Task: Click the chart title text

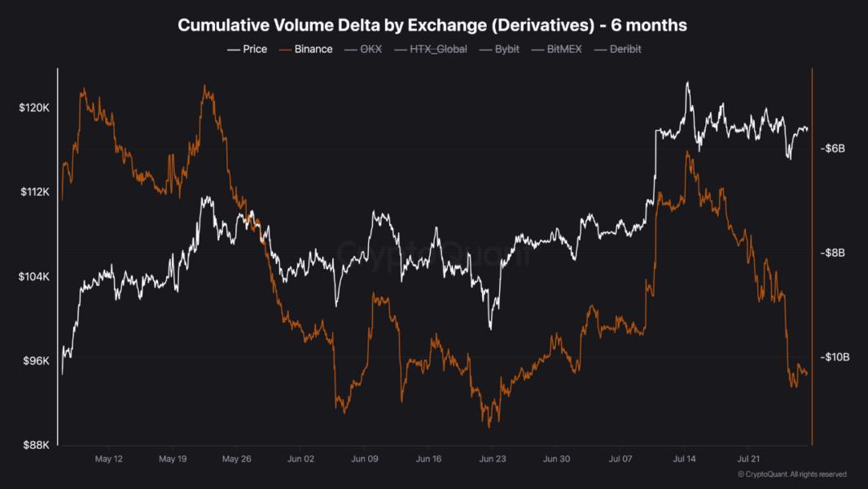Action: (x=432, y=25)
